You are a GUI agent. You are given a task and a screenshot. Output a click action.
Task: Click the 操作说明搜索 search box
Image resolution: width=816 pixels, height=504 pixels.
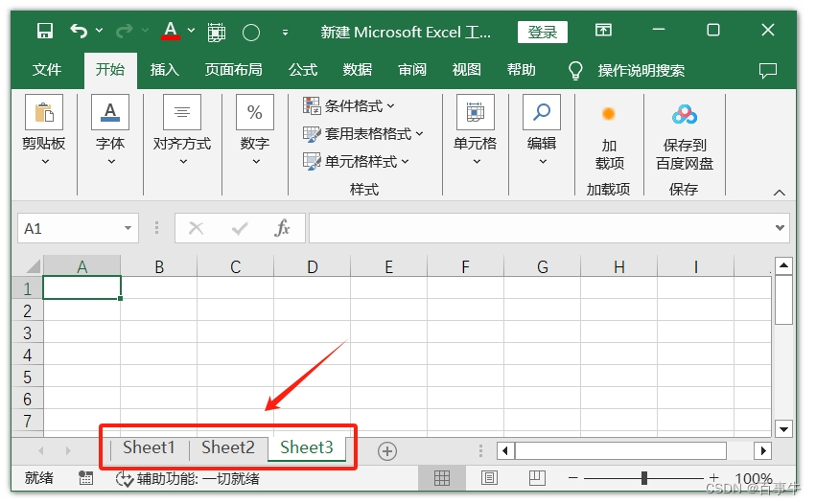point(641,70)
